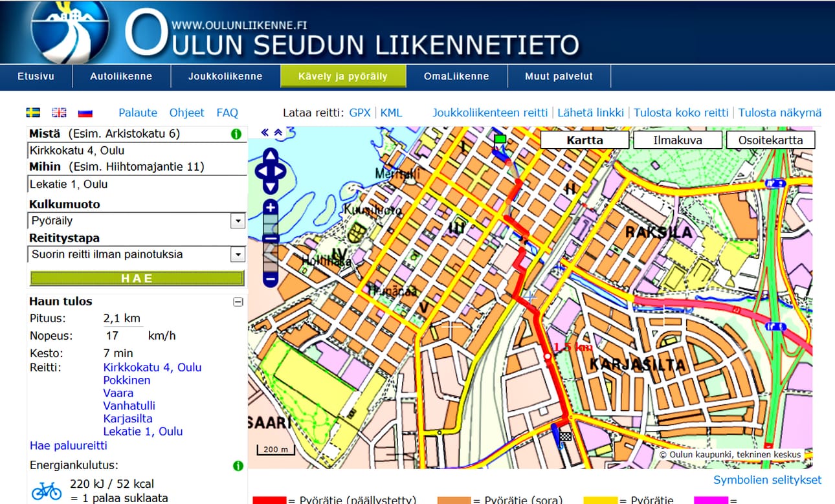
Task: Click the green HAE search button
Action: [x=137, y=278]
